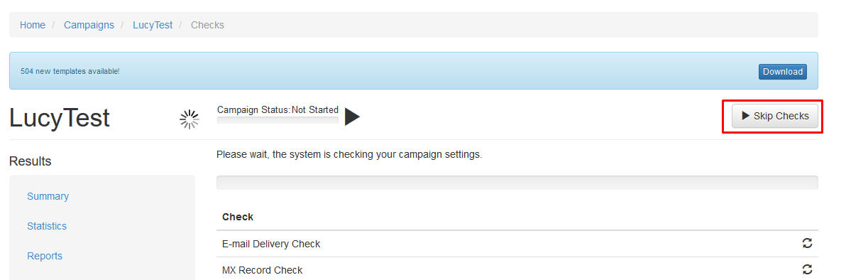Start the campaign with the black play icon
Viewport: 868px width, 280px height.
[x=353, y=117]
